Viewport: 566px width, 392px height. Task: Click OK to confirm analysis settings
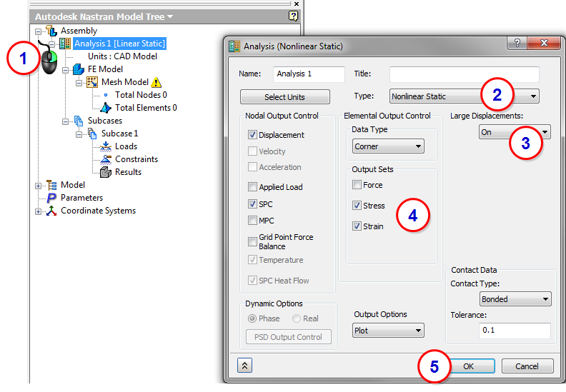coord(468,366)
